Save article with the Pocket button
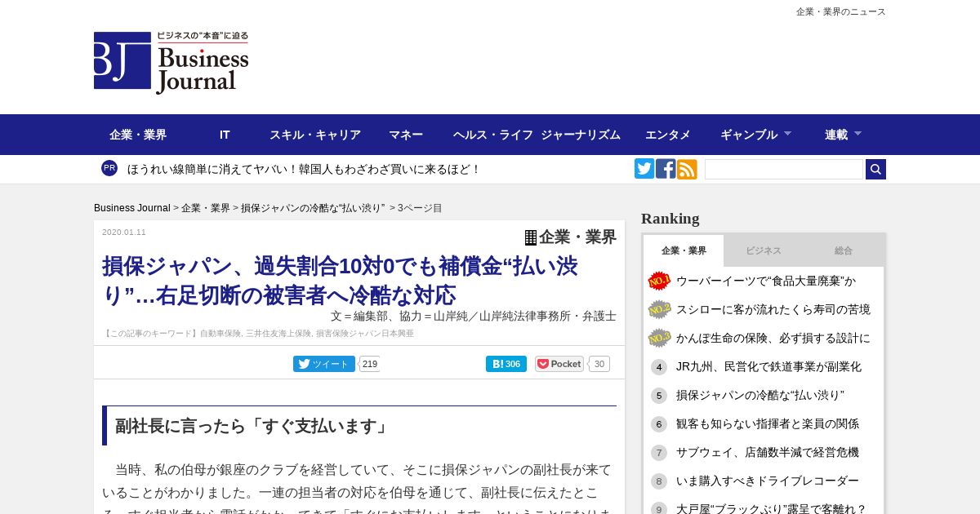 [x=559, y=364]
